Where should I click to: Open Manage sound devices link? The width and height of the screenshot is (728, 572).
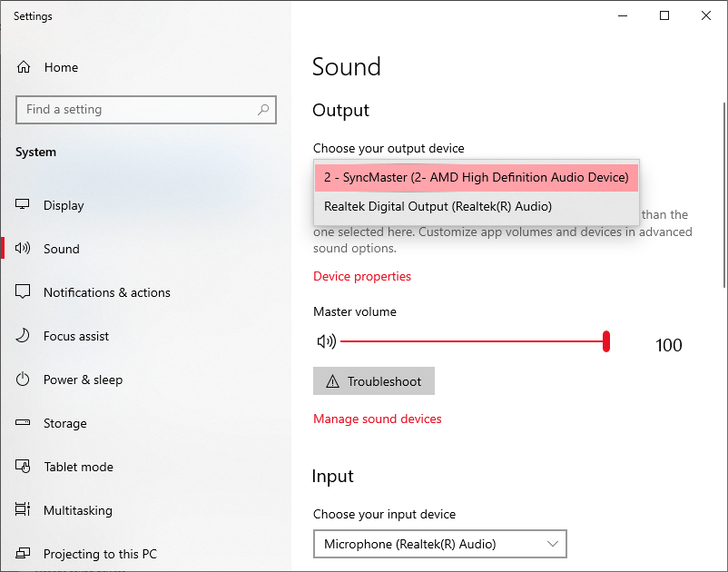click(x=377, y=419)
